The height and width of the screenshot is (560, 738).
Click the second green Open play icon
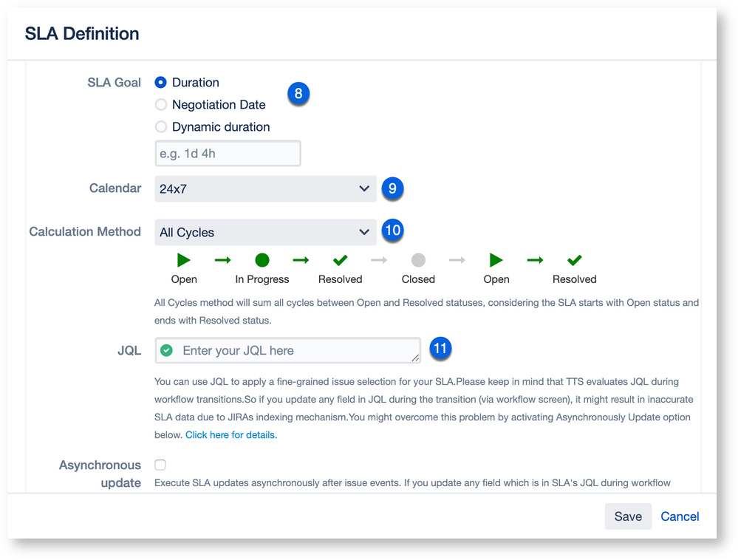[496, 260]
